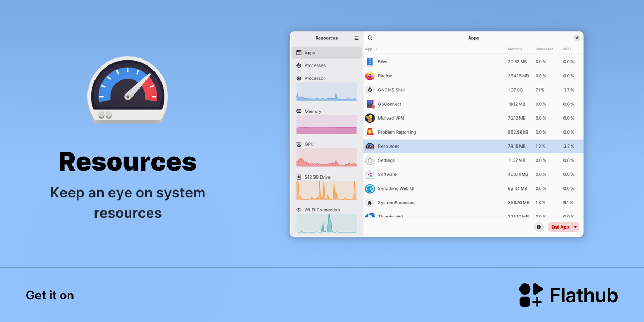The height and width of the screenshot is (322, 644).
Task: Click the Apps sidebar window icon
Action: [299, 53]
